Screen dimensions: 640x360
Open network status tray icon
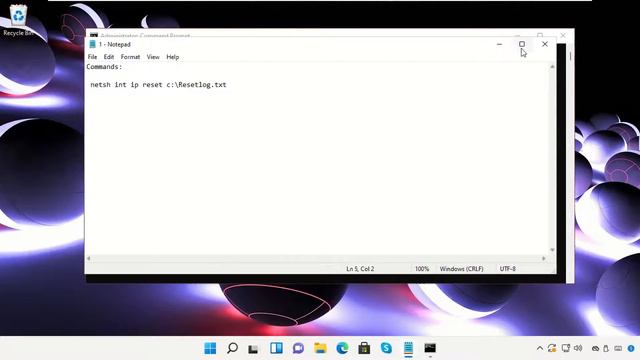coord(566,348)
